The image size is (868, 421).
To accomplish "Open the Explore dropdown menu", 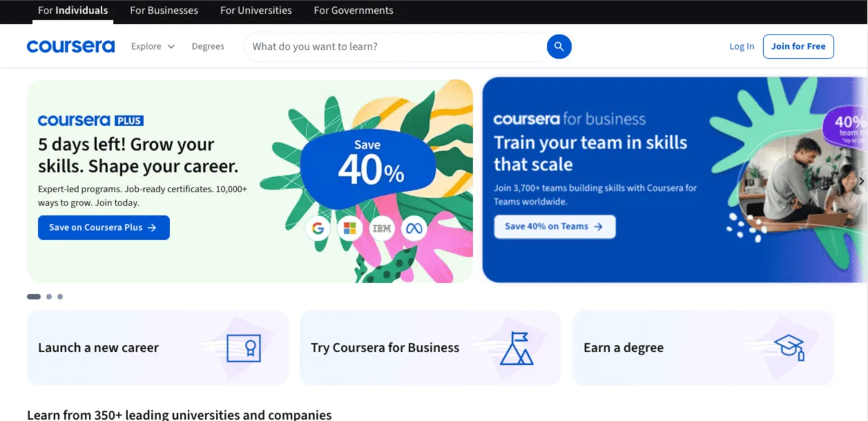I will pyautogui.click(x=153, y=46).
